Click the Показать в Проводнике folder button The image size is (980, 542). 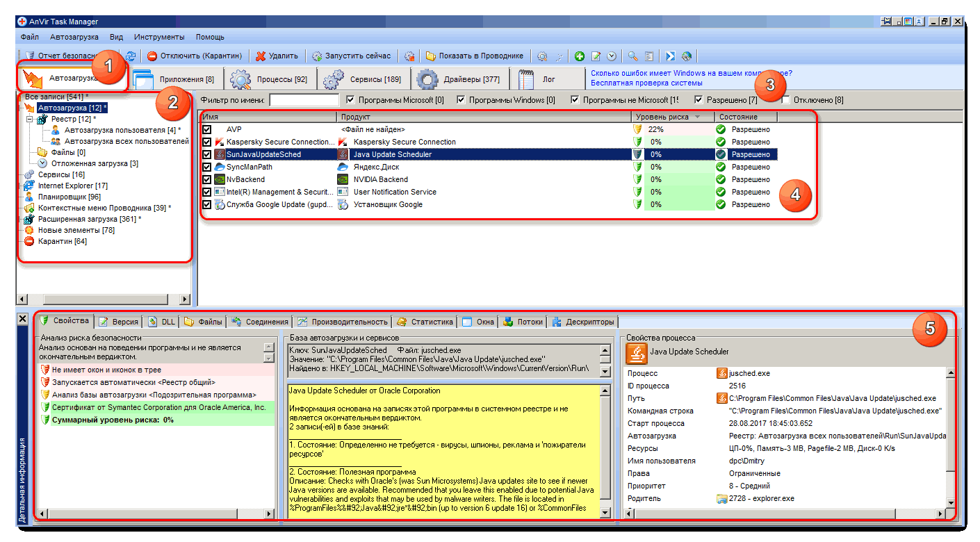point(474,56)
